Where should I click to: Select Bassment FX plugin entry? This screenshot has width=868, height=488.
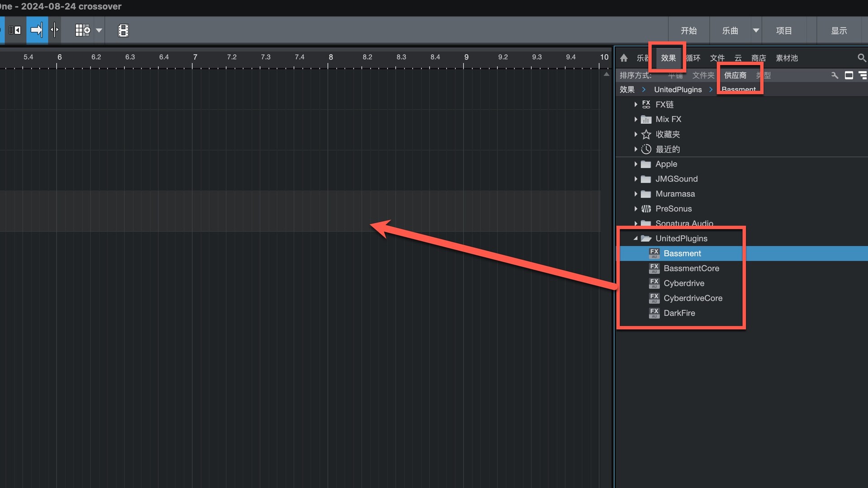click(682, 253)
